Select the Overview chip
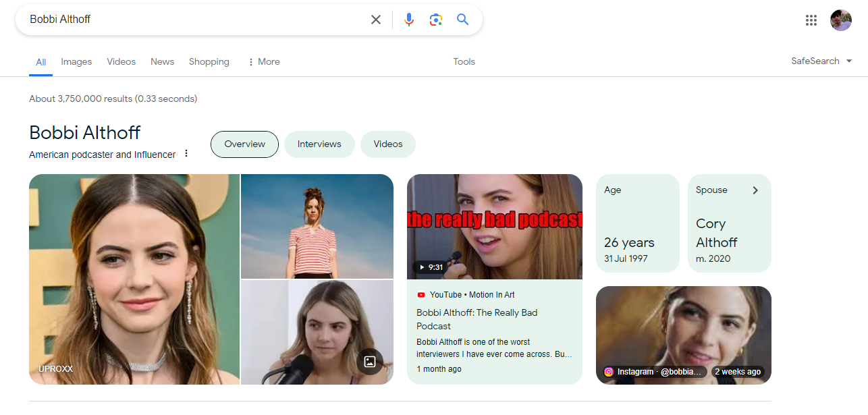868x415 pixels. point(244,144)
